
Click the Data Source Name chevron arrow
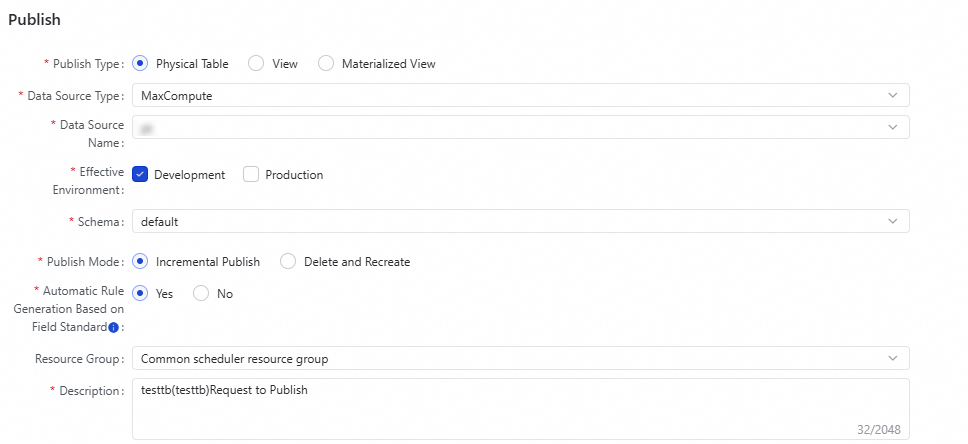(x=892, y=127)
